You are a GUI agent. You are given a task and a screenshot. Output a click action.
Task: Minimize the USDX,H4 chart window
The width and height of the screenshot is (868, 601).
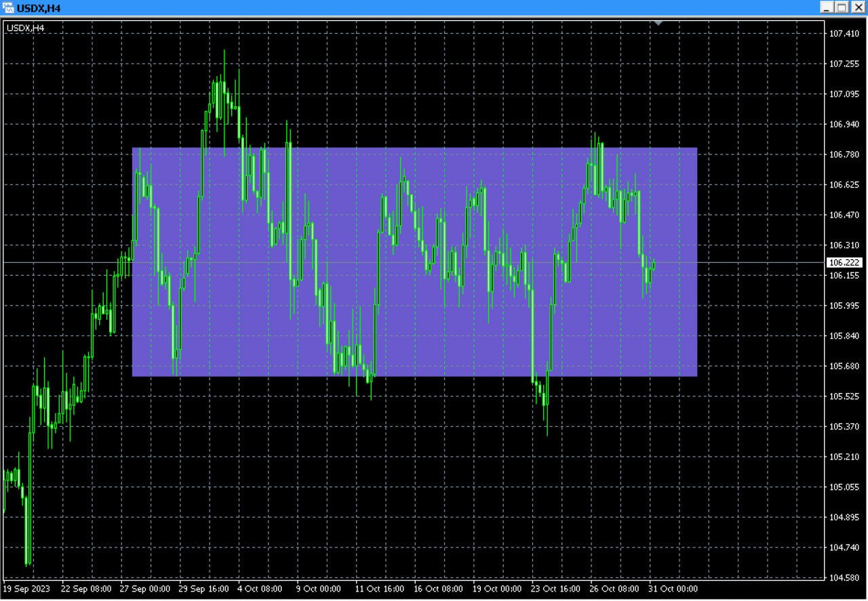point(826,7)
